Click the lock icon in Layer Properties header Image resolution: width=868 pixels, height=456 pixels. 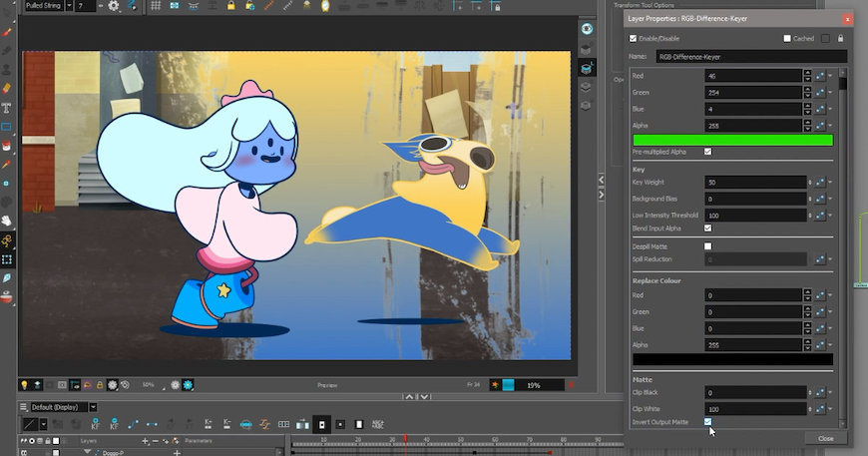coord(840,38)
